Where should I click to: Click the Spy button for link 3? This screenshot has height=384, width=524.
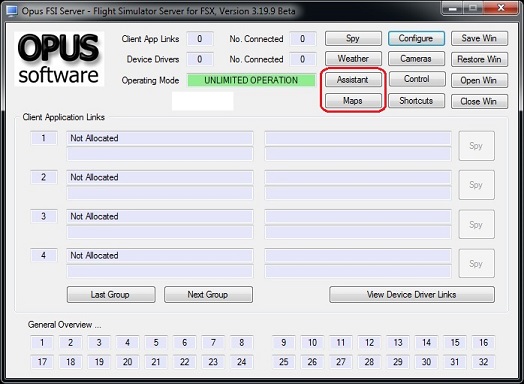pos(476,224)
